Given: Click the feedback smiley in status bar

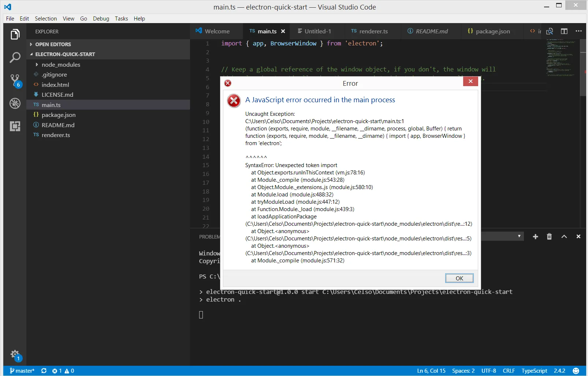Looking at the screenshot, I should [x=576, y=371].
